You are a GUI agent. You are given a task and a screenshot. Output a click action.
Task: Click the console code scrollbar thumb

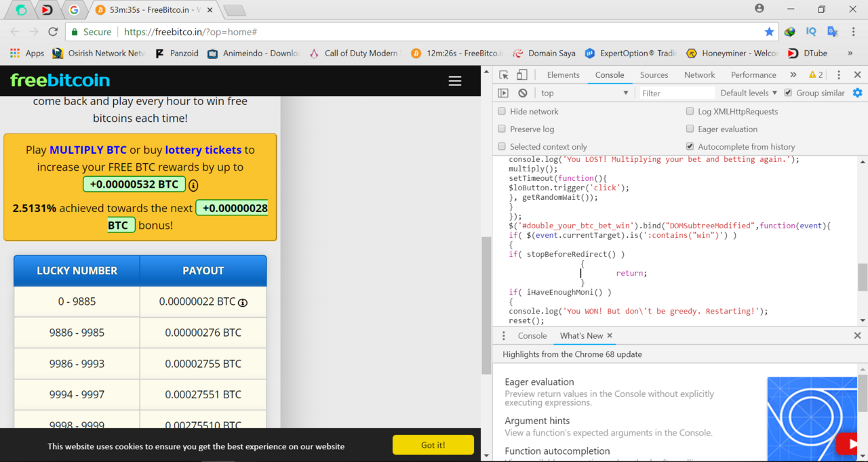tap(863, 276)
